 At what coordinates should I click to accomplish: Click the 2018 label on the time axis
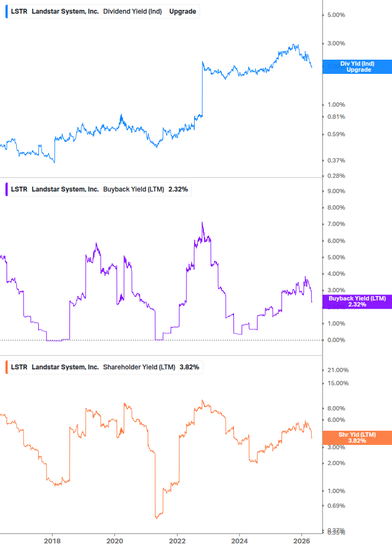coord(52,541)
